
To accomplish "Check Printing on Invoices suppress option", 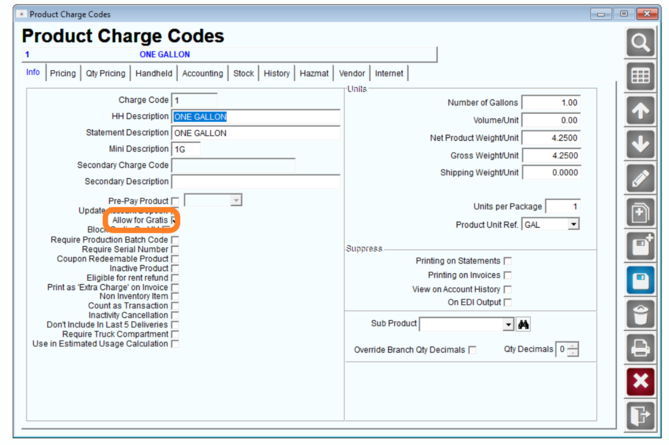I will pos(508,275).
